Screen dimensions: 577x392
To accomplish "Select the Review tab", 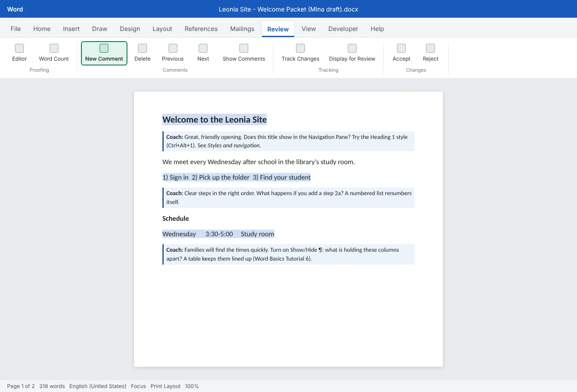I will pos(278,29).
